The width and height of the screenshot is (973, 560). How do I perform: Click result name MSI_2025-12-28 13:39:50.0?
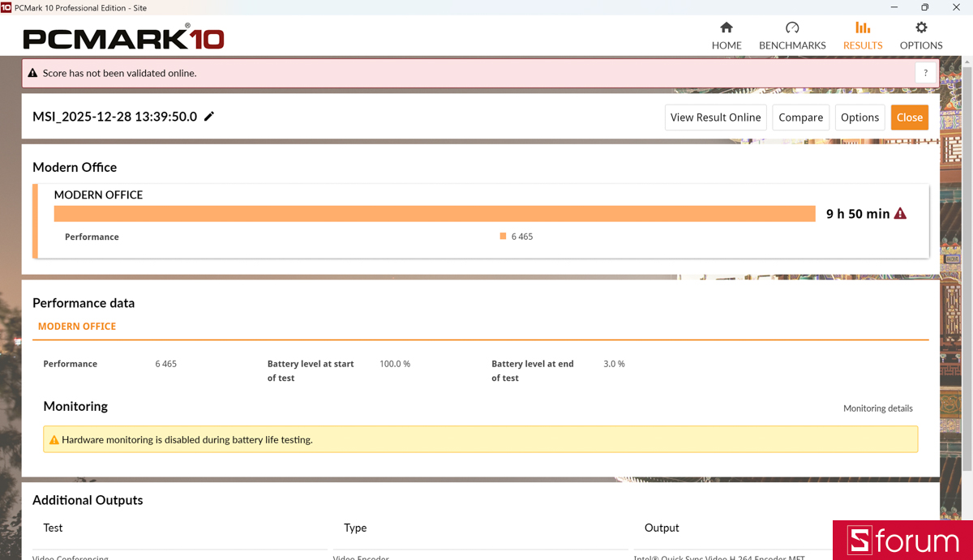(x=114, y=117)
